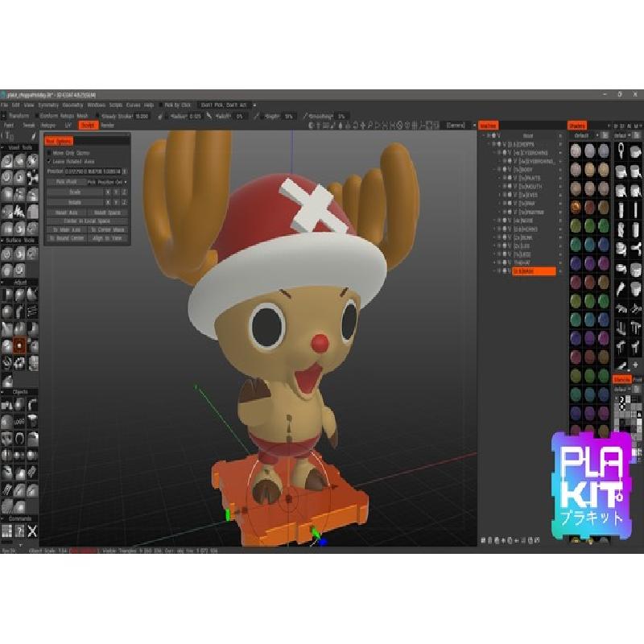
Task: Switch to the Render room tab
Action: tap(108, 126)
